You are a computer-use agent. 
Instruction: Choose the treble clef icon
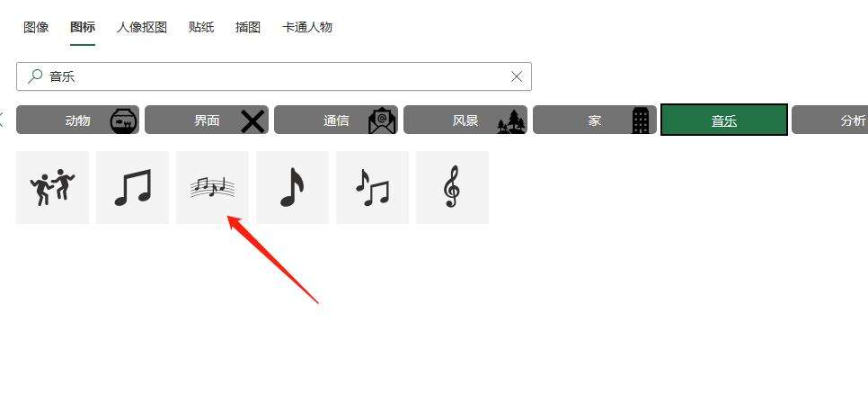pos(452,187)
